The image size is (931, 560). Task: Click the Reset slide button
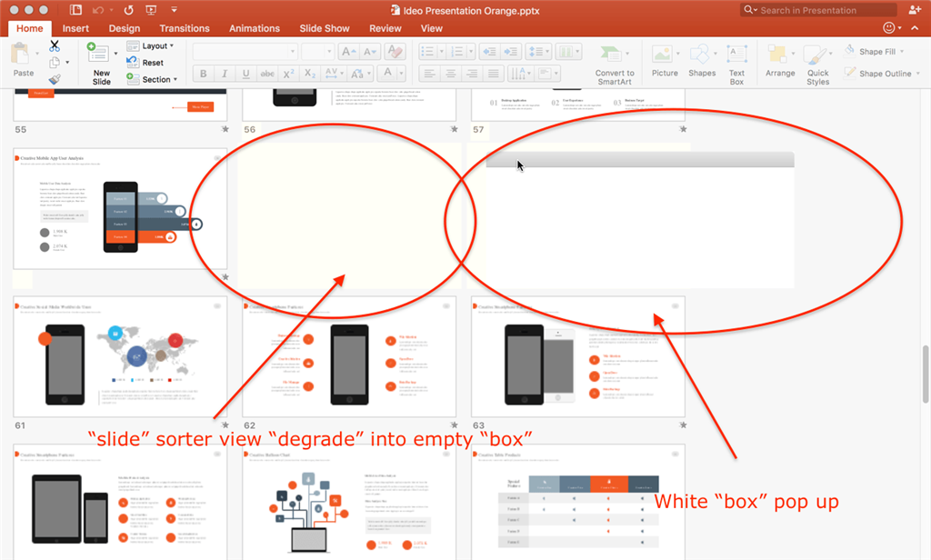pos(145,63)
